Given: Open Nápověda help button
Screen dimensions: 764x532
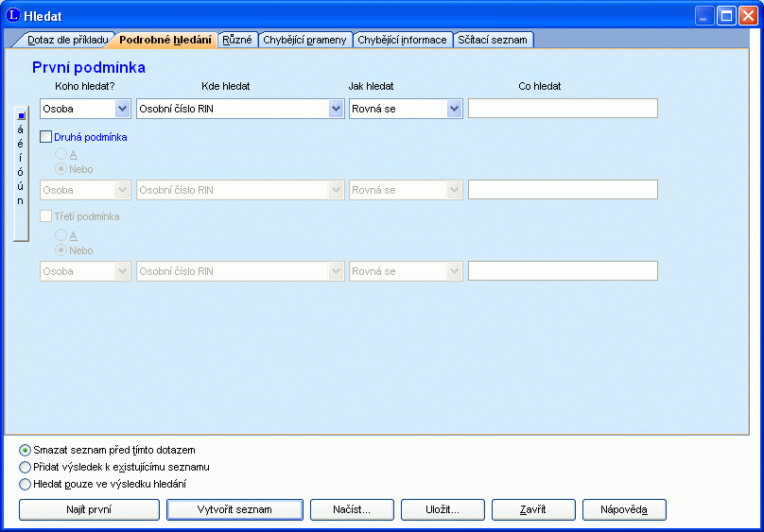Looking at the screenshot, I should click(x=624, y=509).
